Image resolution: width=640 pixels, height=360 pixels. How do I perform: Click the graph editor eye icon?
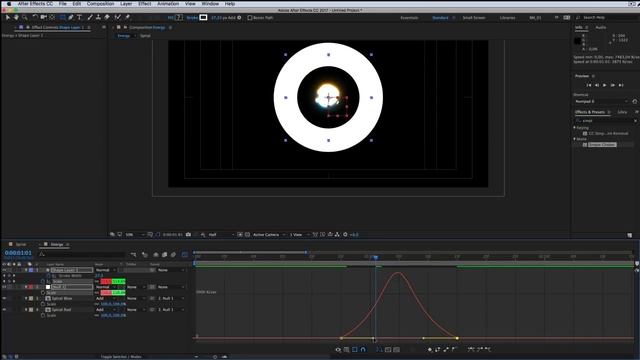[338, 350]
